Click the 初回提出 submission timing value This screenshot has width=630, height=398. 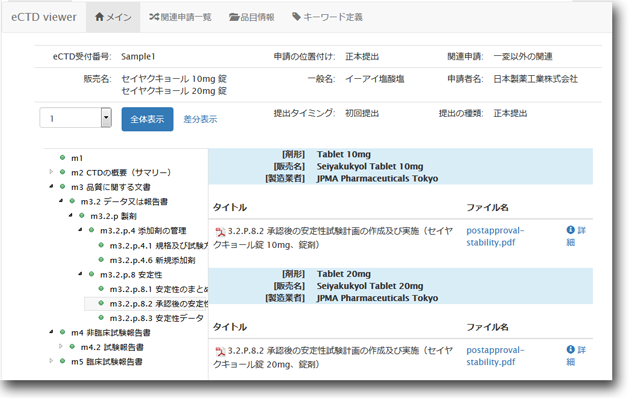pyautogui.click(x=362, y=114)
